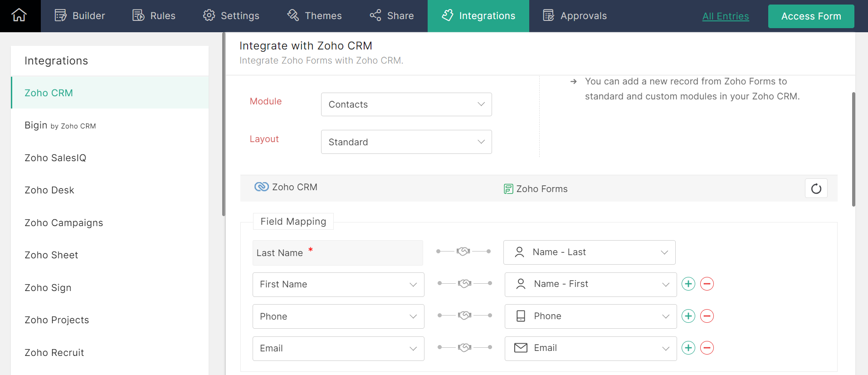Click the Integrations sidebar heading
The width and height of the screenshot is (868, 375).
click(56, 61)
